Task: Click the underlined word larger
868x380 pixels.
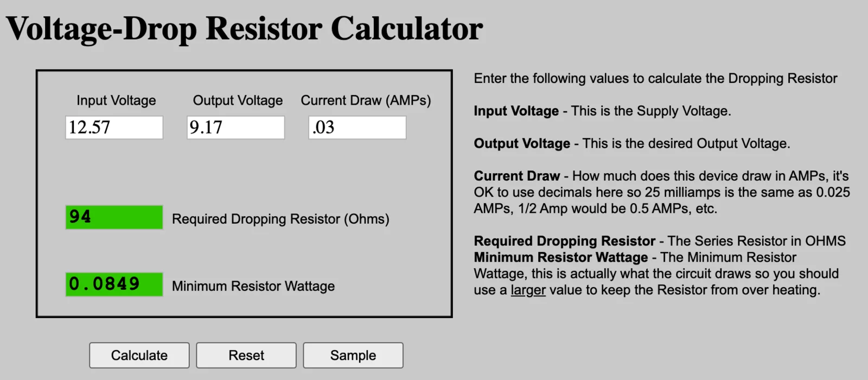Action: [x=528, y=290]
